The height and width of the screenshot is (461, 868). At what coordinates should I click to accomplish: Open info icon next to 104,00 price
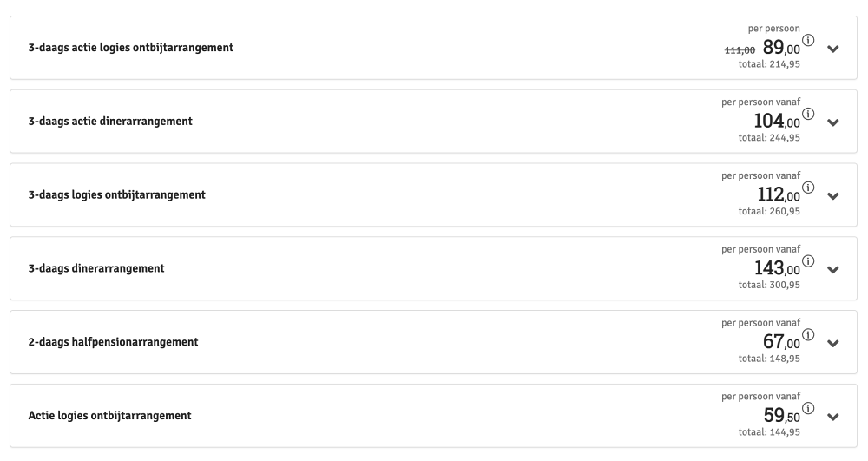tap(808, 114)
